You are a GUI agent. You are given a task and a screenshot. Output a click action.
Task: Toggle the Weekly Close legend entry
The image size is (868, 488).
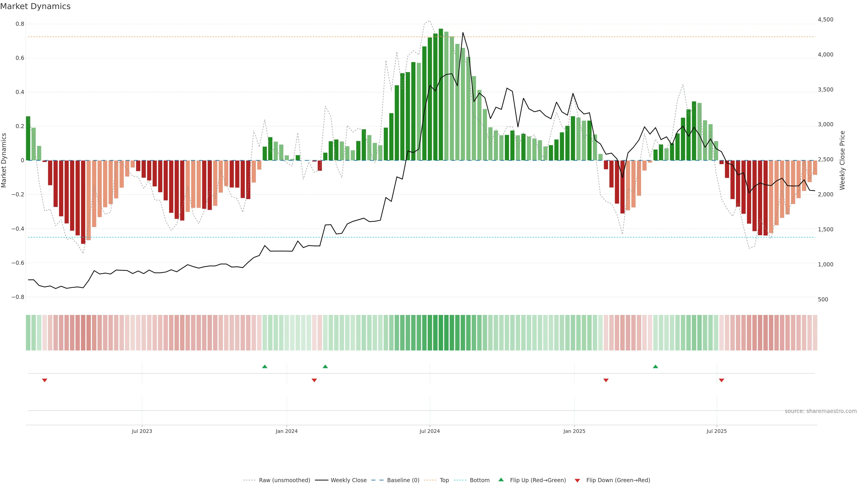coord(348,480)
